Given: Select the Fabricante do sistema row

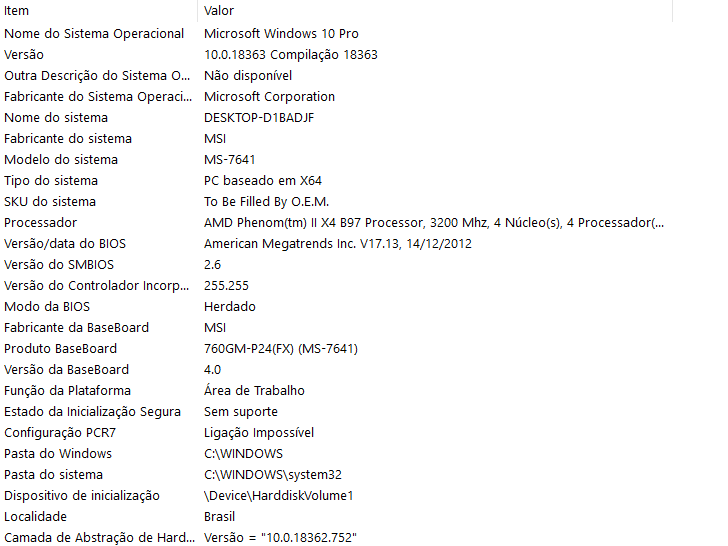Looking at the screenshot, I should coord(336,138).
